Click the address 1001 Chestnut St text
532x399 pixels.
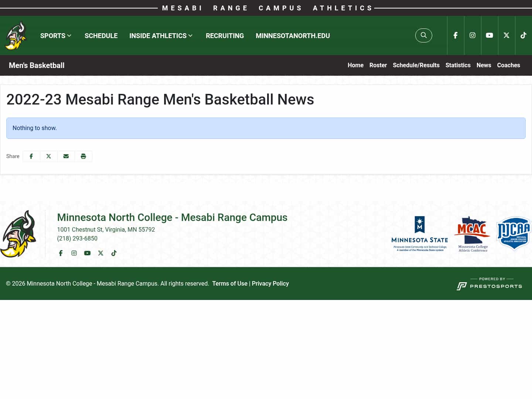tap(106, 229)
